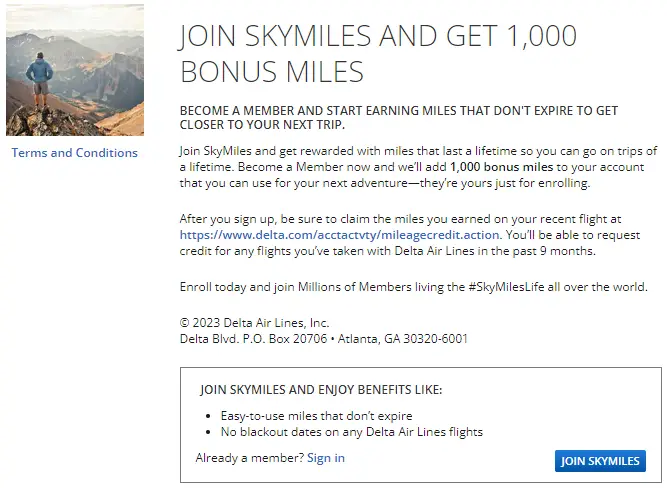This screenshot has height=488, width=667.
Task: Click the 'After you sign up' paragraph
Action: (x=410, y=235)
